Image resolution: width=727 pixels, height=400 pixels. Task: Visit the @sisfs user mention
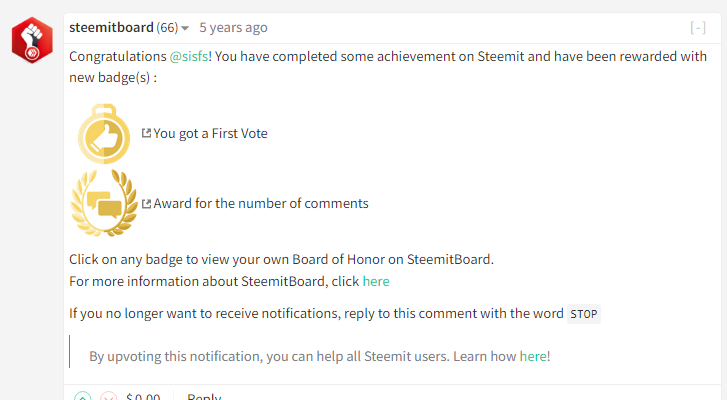(189, 56)
